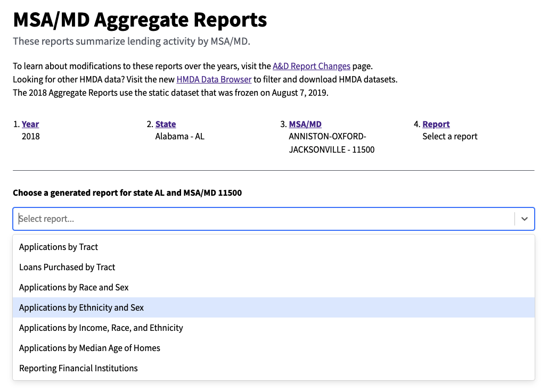This screenshot has width=548, height=392.
Task: Open the A&D Report Changes page
Action: [311, 66]
